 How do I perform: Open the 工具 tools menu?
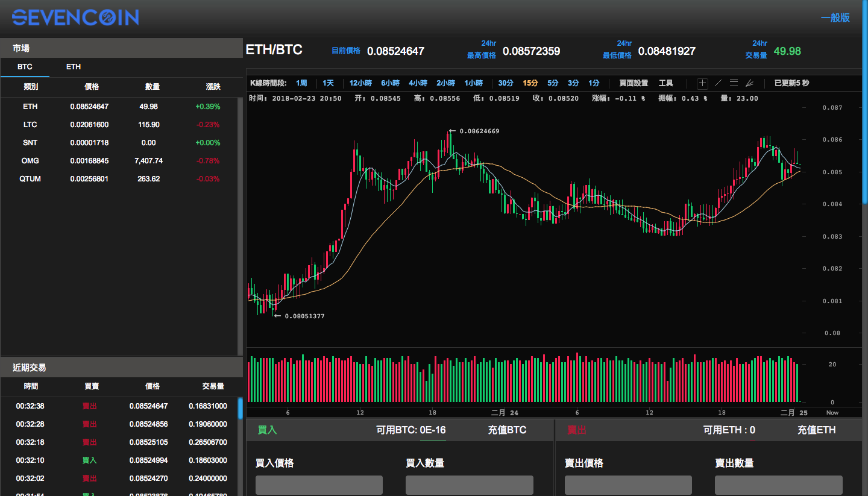[x=665, y=83]
